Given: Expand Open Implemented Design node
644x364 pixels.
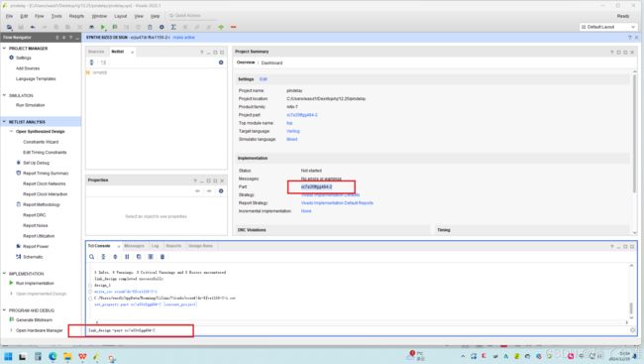Looking at the screenshot, I should click(x=12, y=294).
